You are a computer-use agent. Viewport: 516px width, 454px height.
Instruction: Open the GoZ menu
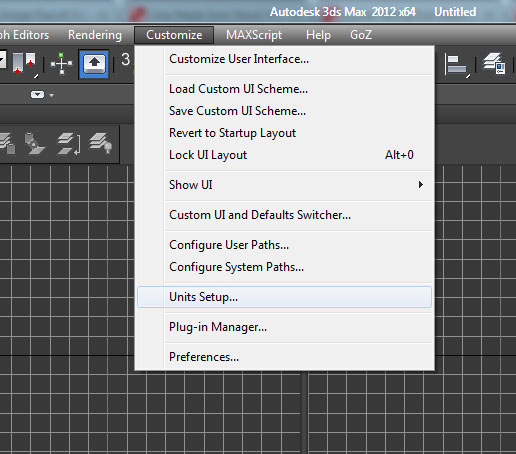pos(361,35)
